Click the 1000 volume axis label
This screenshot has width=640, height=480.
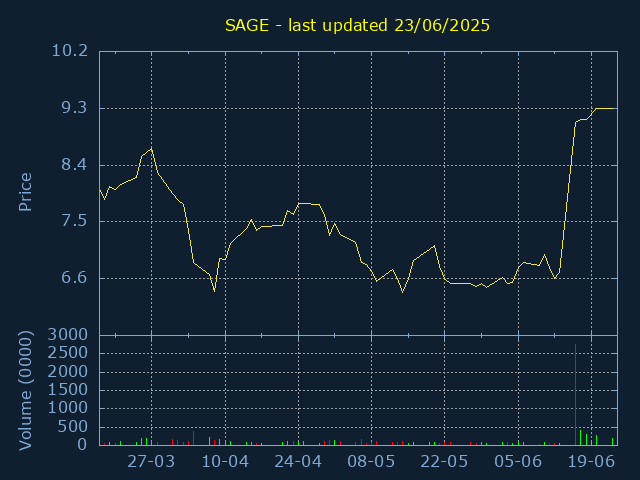coord(68,408)
